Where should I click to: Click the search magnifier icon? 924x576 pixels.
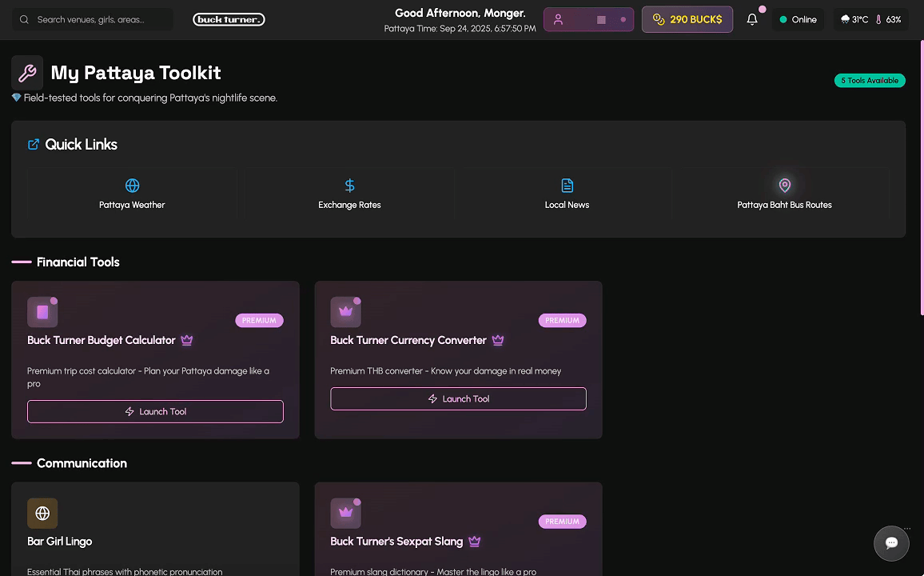24,19
